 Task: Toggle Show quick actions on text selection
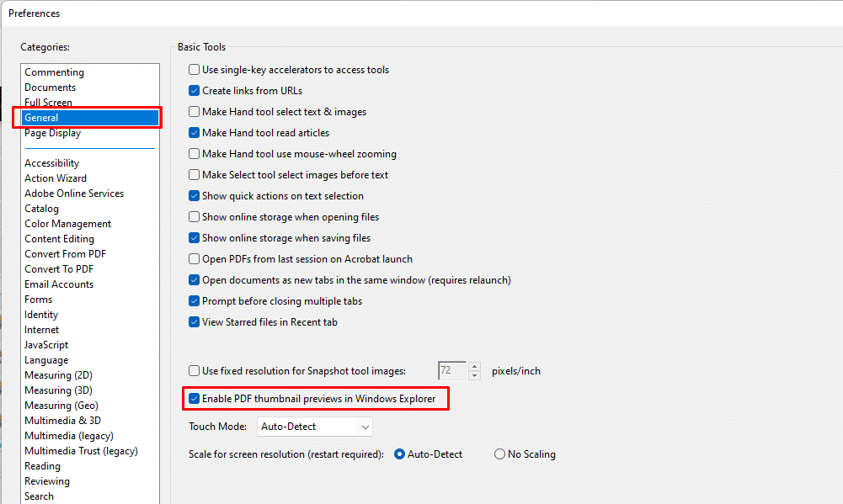click(x=195, y=196)
